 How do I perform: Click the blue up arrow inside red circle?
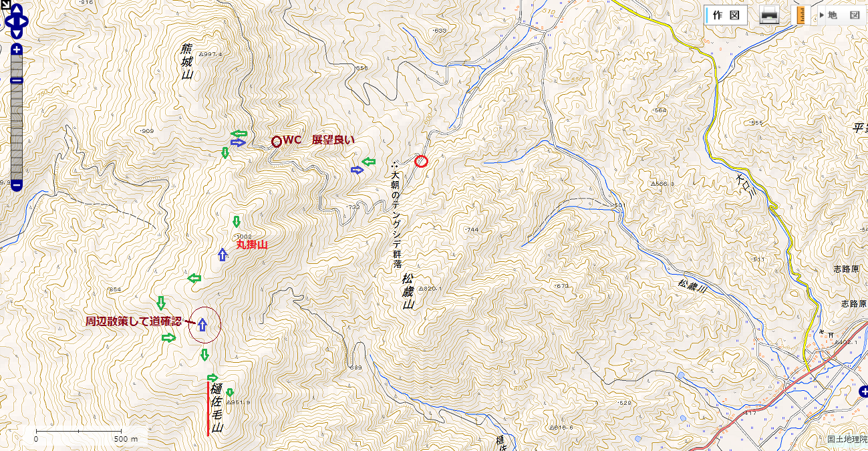point(202,325)
